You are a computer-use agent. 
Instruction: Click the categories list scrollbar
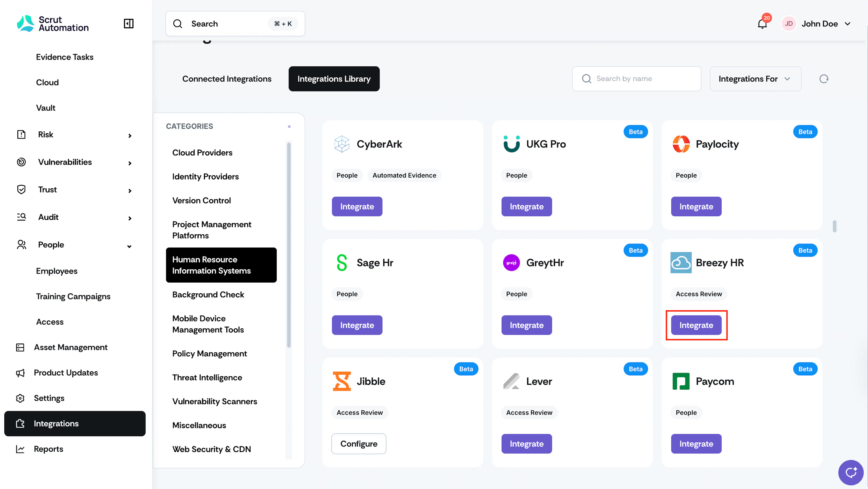point(289,245)
